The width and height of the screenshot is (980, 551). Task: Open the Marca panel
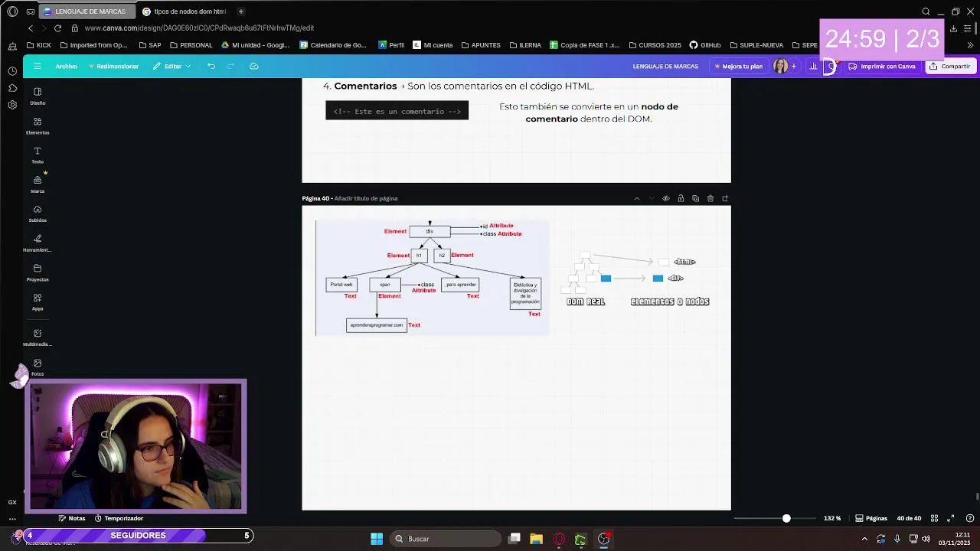pos(38,184)
